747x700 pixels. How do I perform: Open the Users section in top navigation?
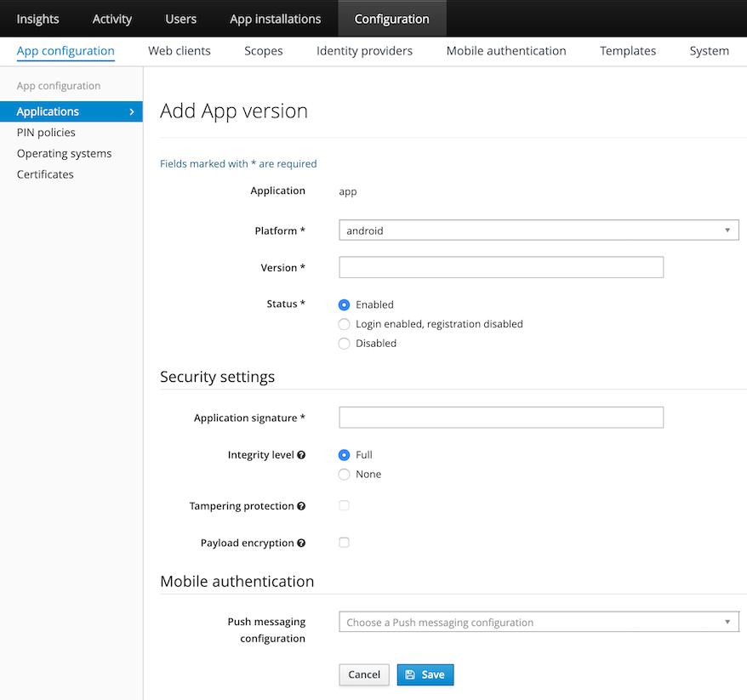point(180,19)
